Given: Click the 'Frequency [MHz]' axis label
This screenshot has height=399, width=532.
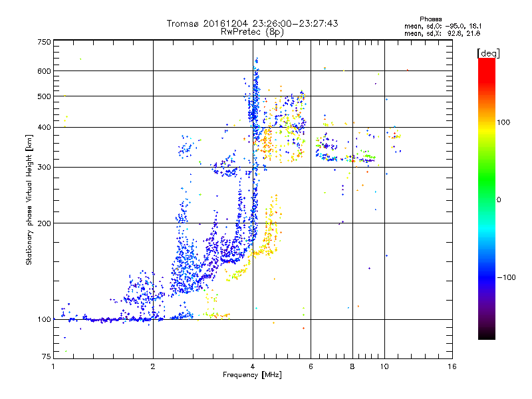Looking at the screenshot, I should point(252,375).
